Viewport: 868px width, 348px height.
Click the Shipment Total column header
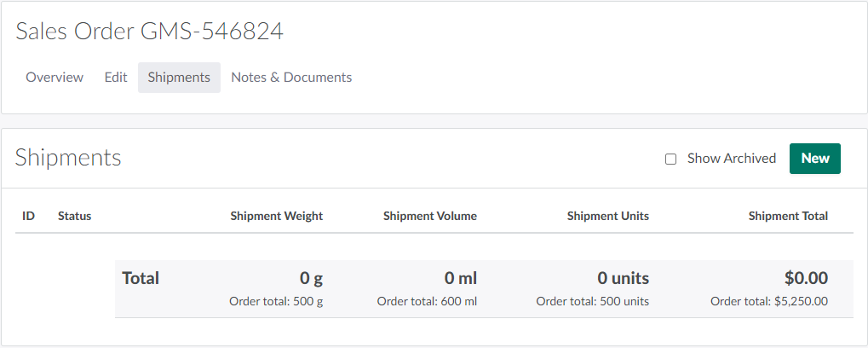tap(787, 216)
